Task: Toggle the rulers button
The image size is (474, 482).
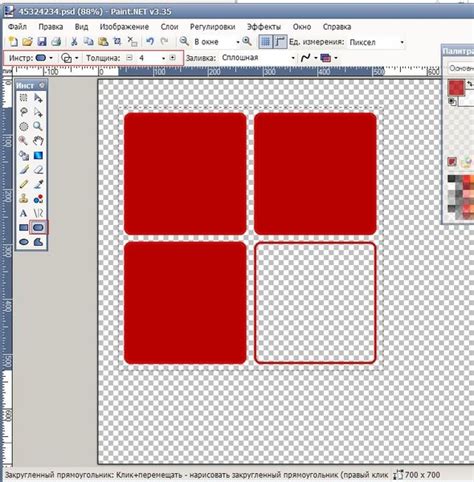Action: pos(280,42)
